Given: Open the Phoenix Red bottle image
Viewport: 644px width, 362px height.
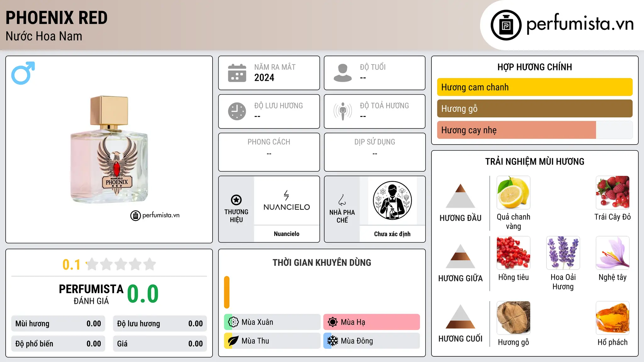Looking at the screenshot, I should (109, 150).
